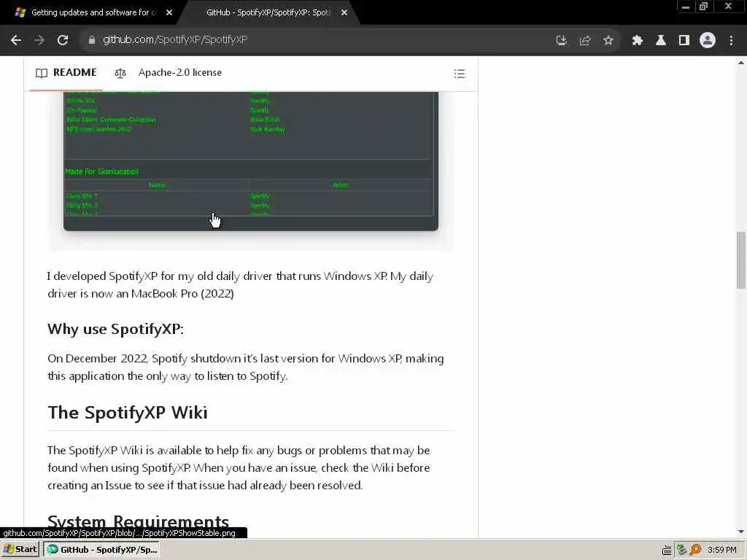Select the GitHub SpotifyXP browser tab

[x=268, y=12]
